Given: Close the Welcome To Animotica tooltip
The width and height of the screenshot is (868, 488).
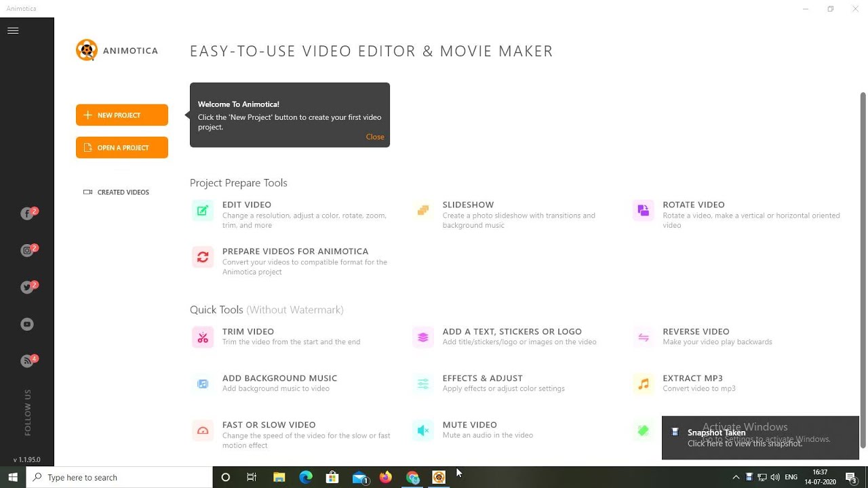Looking at the screenshot, I should tap(375, 137).
